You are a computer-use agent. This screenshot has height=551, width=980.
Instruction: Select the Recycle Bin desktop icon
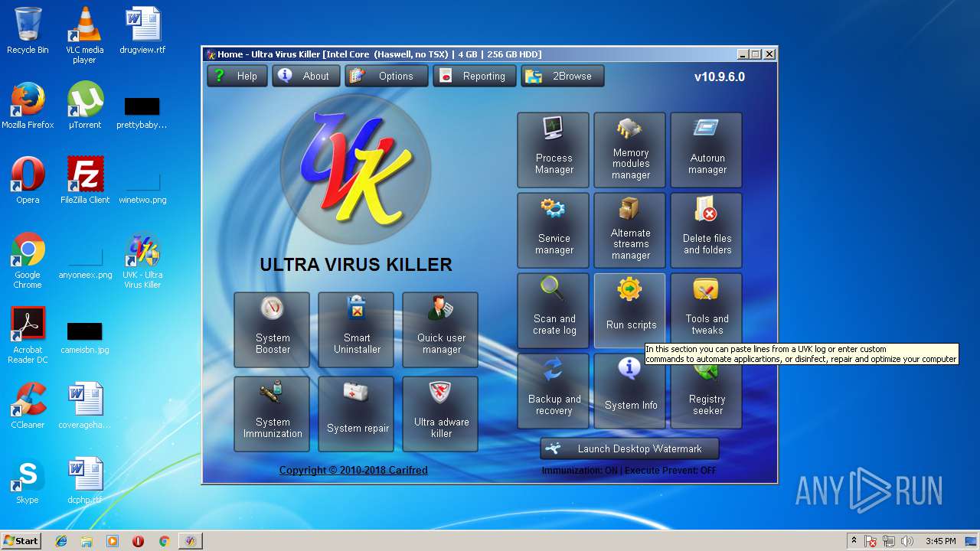[x=28, y=31]
